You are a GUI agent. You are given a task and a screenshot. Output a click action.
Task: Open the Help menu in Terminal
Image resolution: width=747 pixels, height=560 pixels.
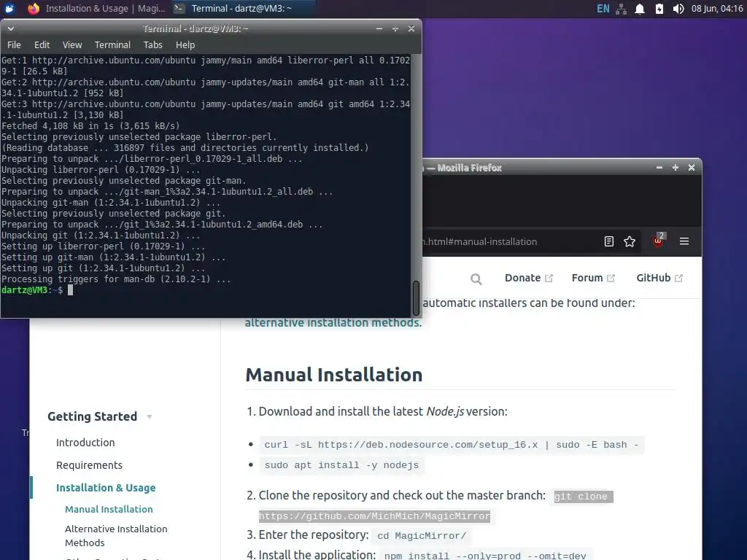[x=185, y=44]
